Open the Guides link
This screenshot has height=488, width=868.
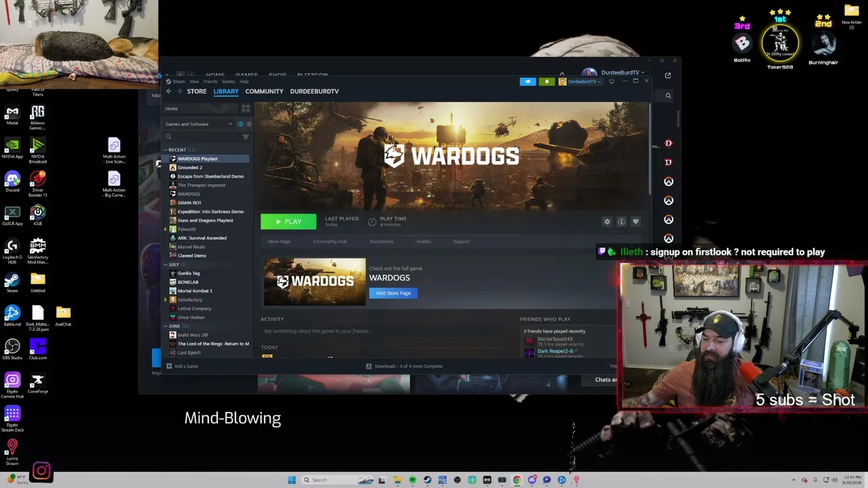pos(423,241)
